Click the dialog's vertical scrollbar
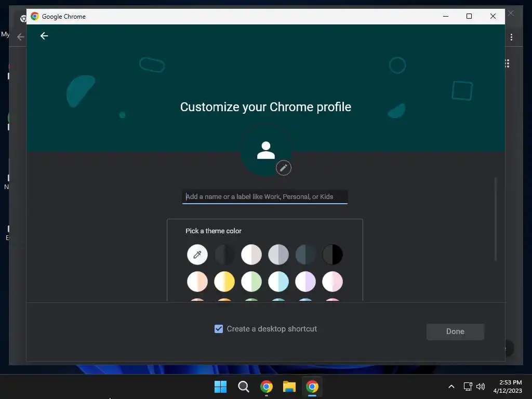Screen dimensions: 532x399 coord(495,219)
